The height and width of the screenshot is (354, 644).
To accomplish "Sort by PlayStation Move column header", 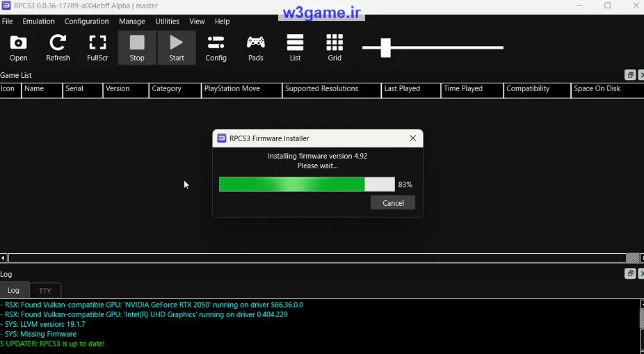I will click(241, 90).
